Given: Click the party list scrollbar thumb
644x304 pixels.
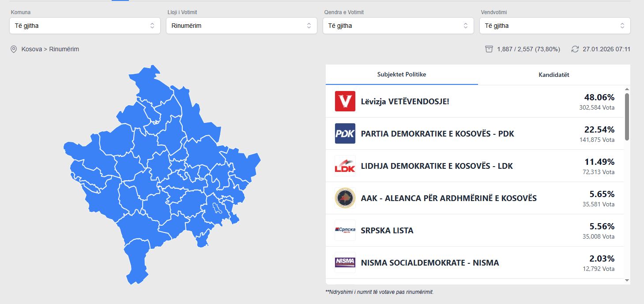Looking at the screenshot, I should click(627, 116).
